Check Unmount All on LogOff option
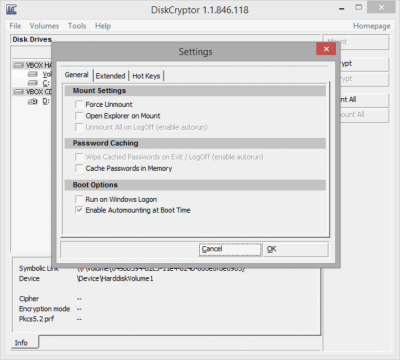 (79, 127)
